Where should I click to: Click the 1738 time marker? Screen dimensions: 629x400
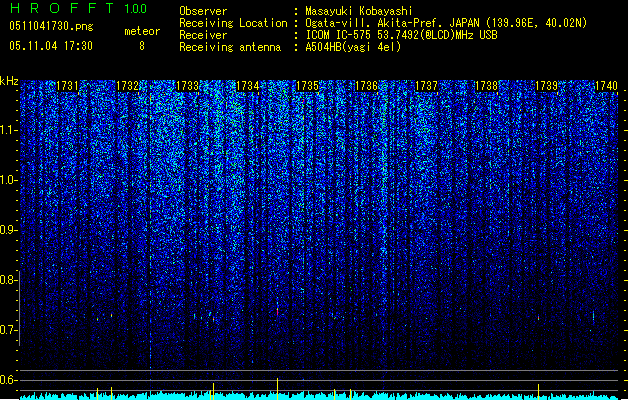coord(486,86)
